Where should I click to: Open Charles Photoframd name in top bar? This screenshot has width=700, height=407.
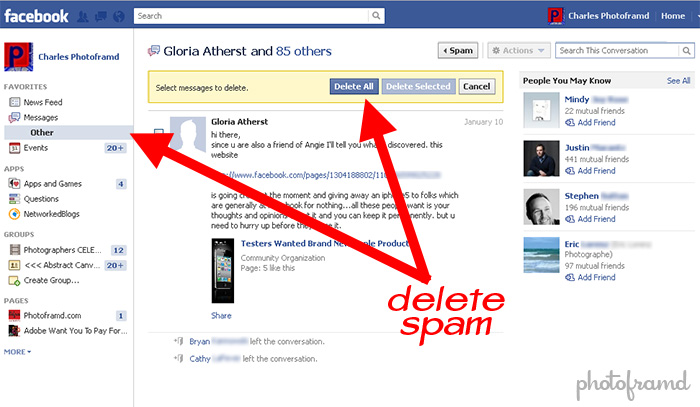point(608,16)
